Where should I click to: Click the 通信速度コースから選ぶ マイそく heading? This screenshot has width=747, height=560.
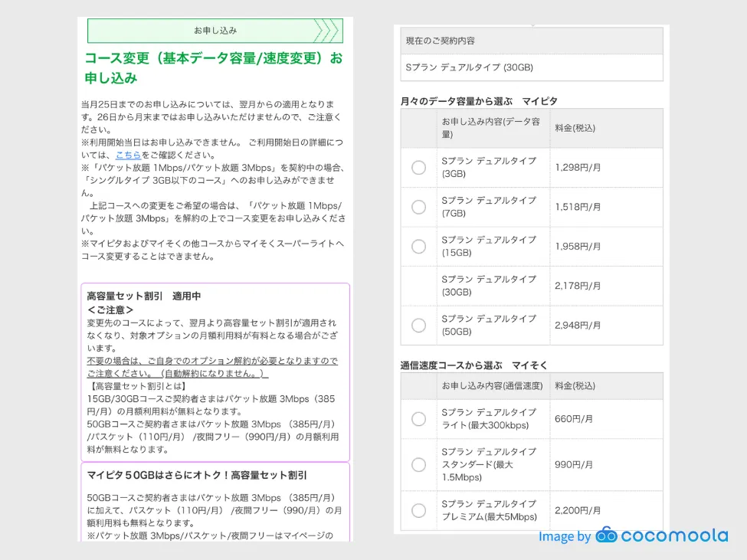point(473,365)
